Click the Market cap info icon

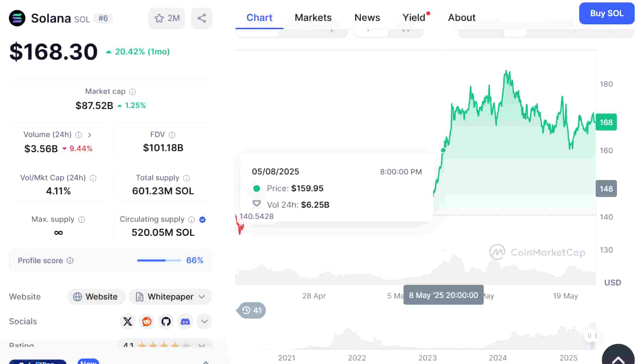coord(132,92)
